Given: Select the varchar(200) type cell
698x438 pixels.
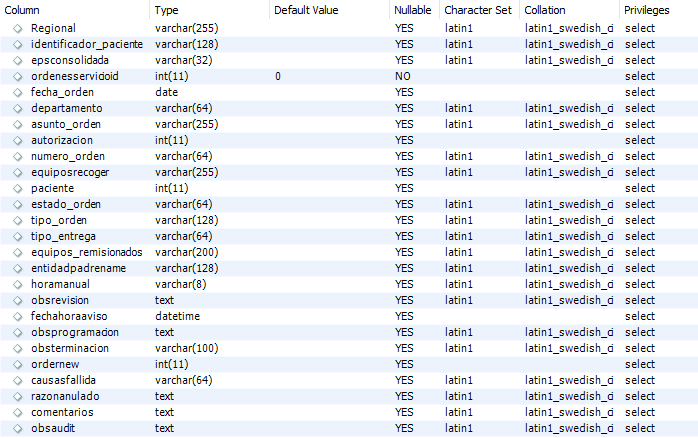Looking at the screenshot, I should coord(187,252).
